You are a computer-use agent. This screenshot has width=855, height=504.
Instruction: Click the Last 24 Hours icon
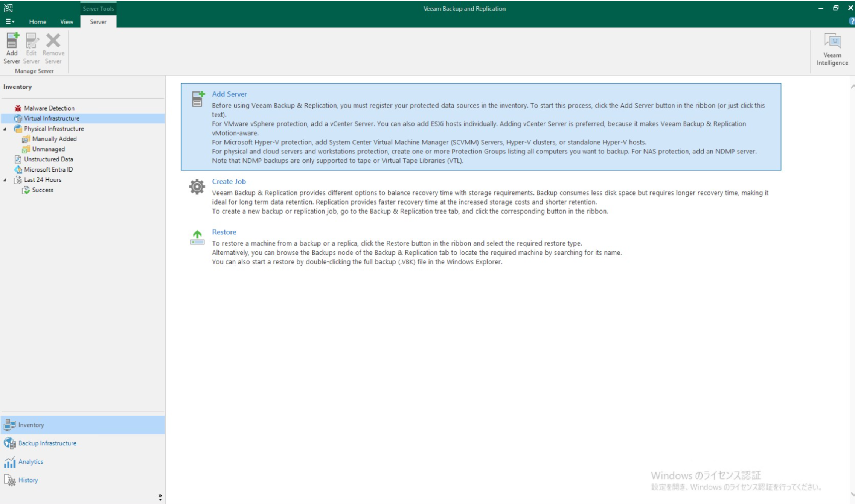click(18, 180)
